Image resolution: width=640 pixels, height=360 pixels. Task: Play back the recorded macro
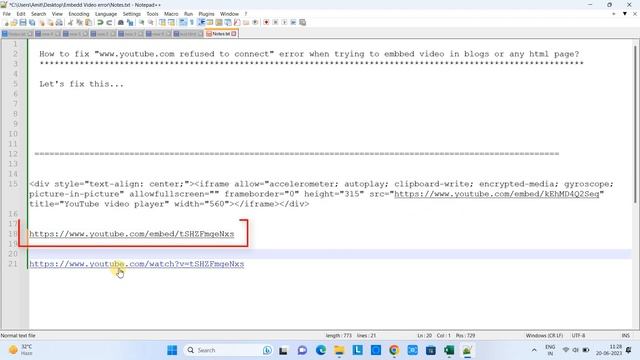coord(284,22)
